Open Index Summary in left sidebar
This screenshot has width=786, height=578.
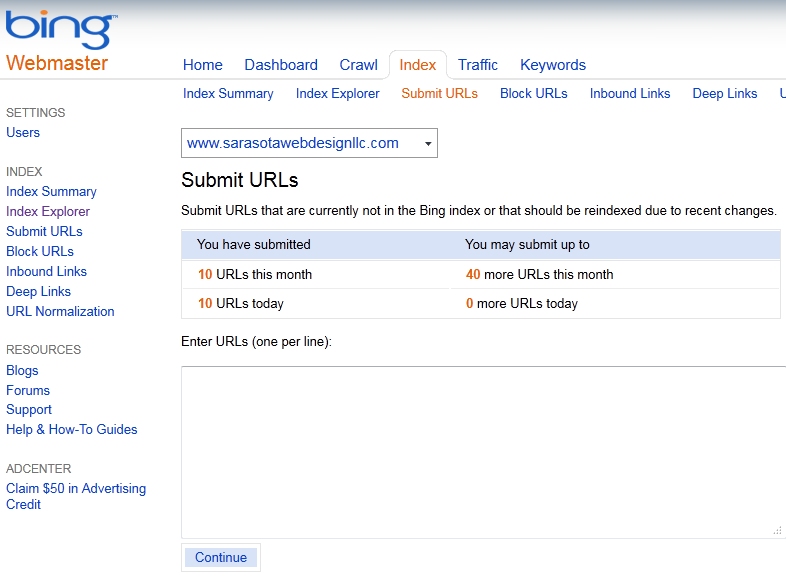[x=51, y=191]
